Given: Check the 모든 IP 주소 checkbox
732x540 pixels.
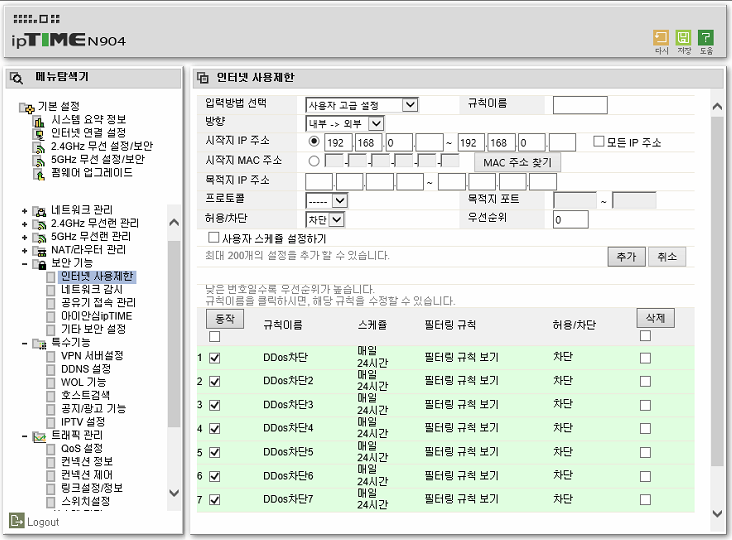Looking at the screenshot, I should [598, 141].
